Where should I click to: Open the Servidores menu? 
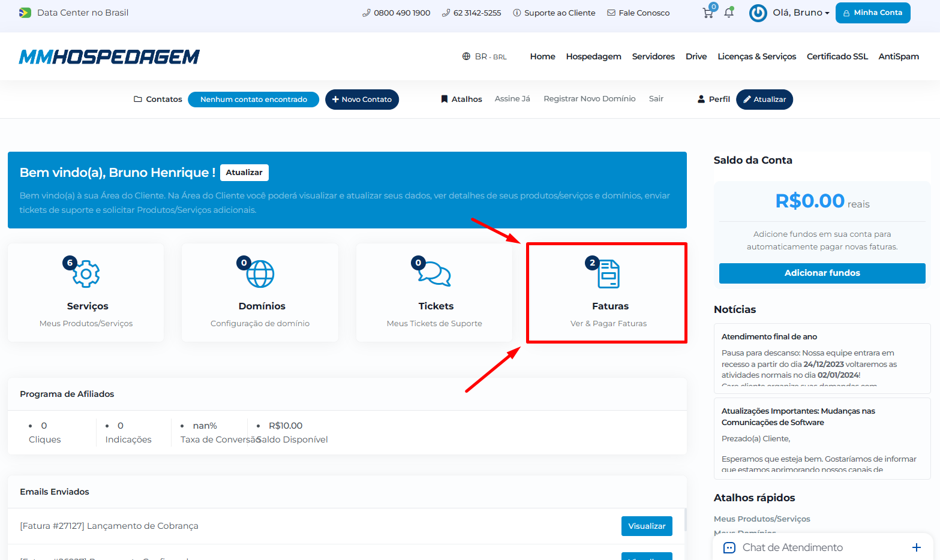(x=653, y=56)
